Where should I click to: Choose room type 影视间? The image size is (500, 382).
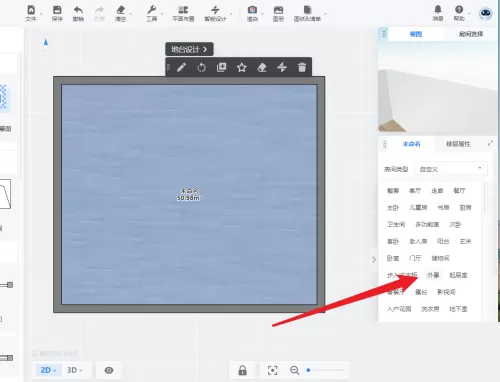446,292
